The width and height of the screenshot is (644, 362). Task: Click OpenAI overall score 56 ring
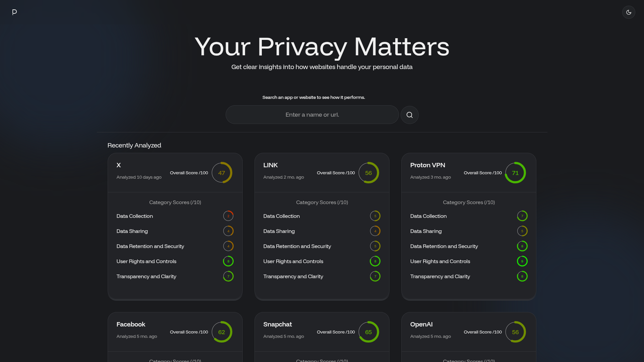[515, 332]
